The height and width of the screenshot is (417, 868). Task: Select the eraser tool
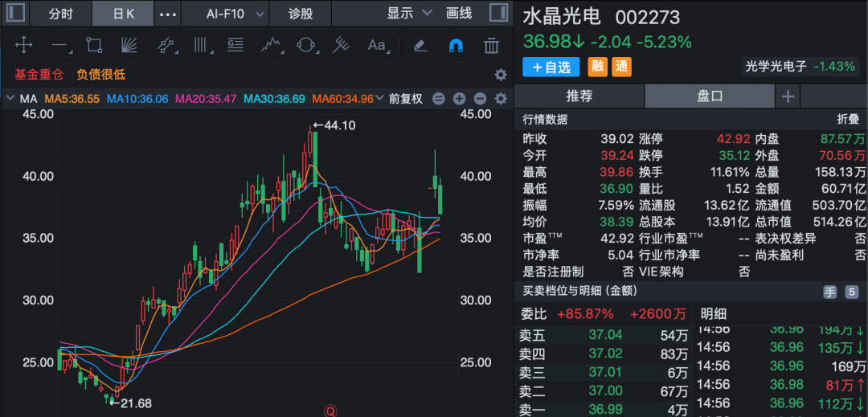420,45
